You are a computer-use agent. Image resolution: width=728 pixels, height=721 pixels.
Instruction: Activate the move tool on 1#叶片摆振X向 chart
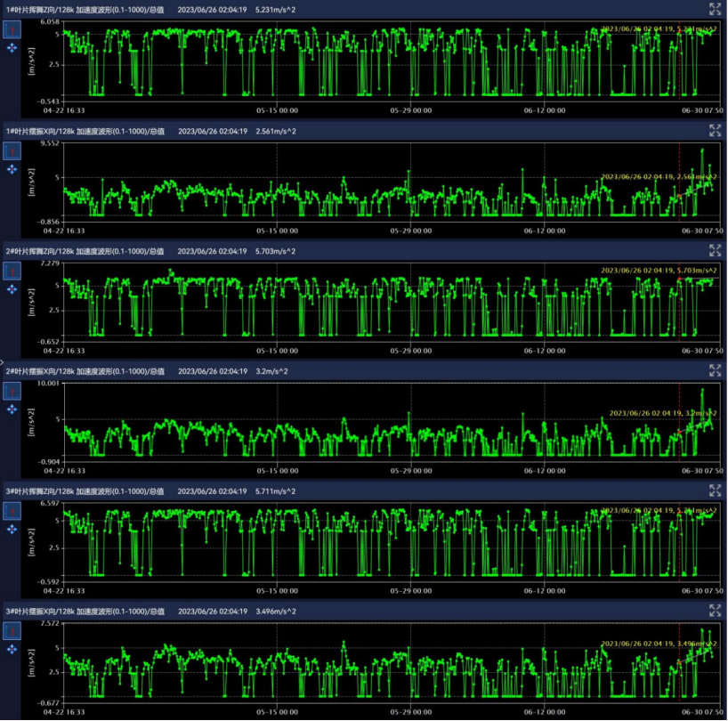pos(12,168)
